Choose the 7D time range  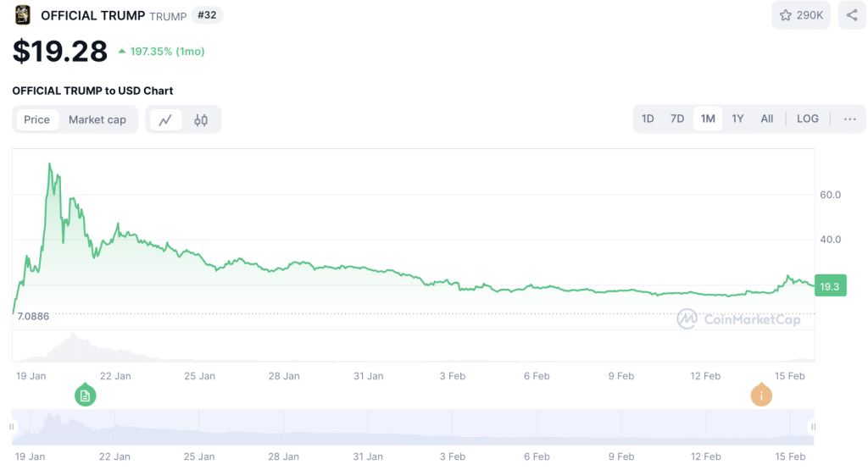[677, 119]
